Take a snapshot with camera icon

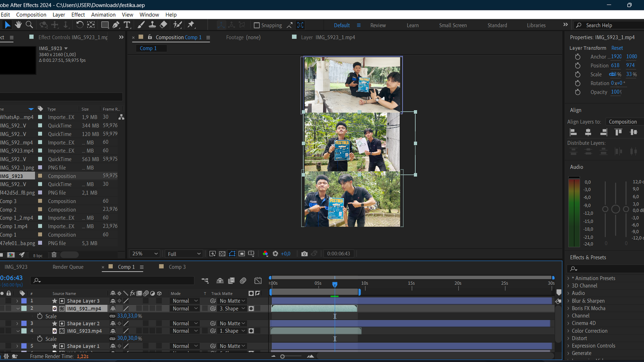(304, 254)
